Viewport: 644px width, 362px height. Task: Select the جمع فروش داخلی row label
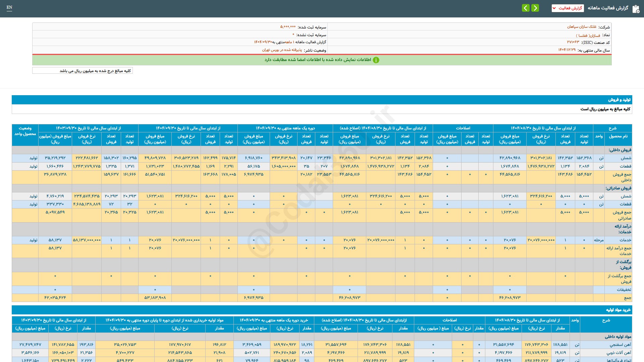pos(622,177)
